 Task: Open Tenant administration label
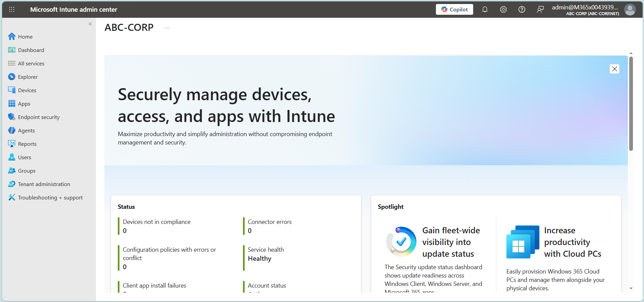44,184
